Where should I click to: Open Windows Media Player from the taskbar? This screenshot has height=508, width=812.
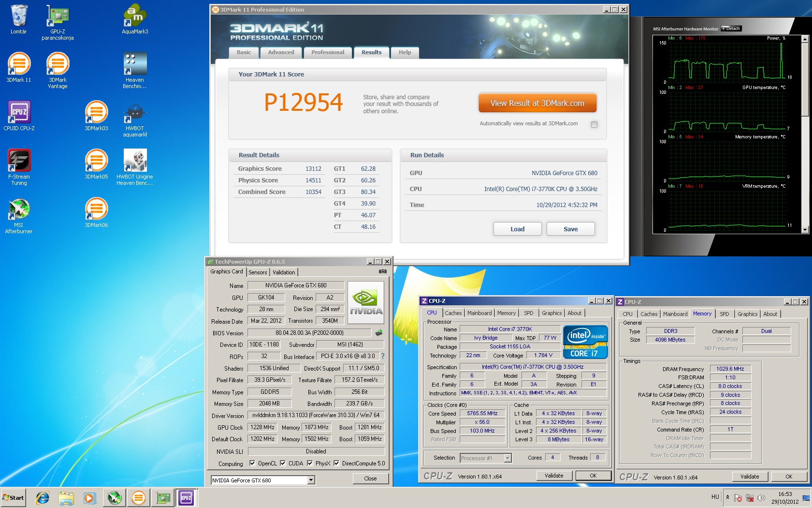pos(89,497)
